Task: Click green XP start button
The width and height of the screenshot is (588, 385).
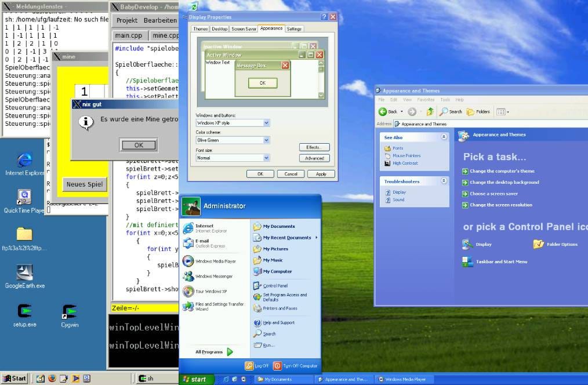Action: [x=196, y=379]
